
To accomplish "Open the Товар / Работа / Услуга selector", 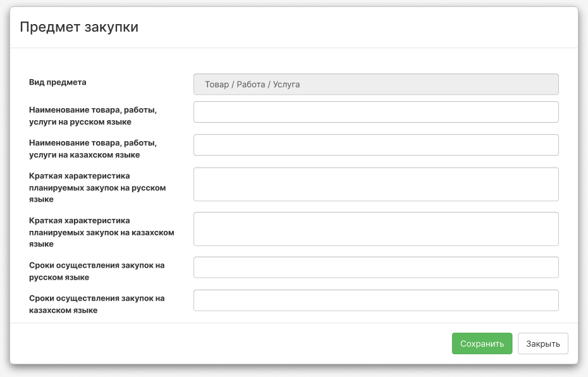I will coord(376,84).
